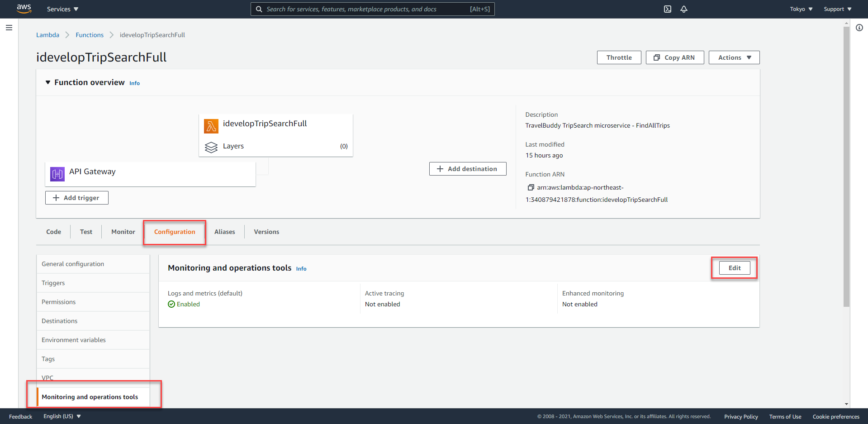The width and height of the screenshot is (868, 424).
Task: Open the Tokyo region dropdown
Action: click(801, 9)
